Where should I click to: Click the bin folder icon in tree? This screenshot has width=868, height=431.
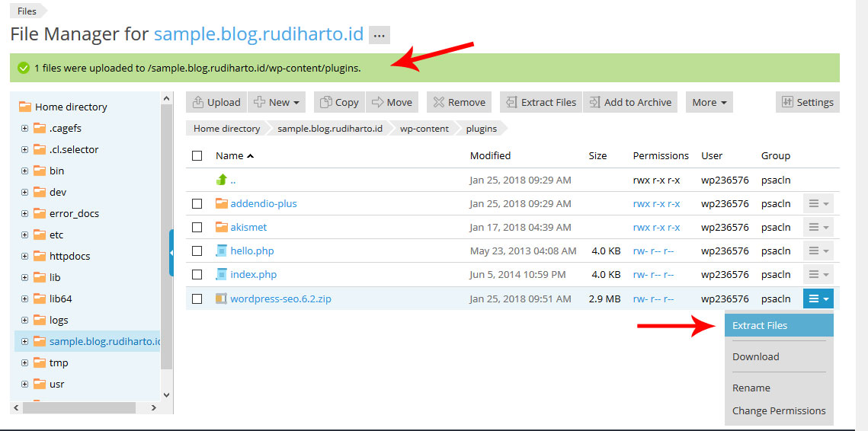click(x=40, y=171)
